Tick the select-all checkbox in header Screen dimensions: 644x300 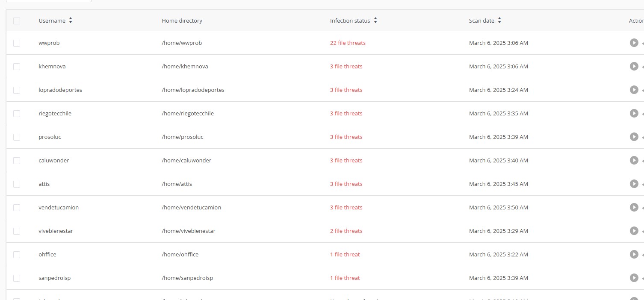(x=17, y=21)
